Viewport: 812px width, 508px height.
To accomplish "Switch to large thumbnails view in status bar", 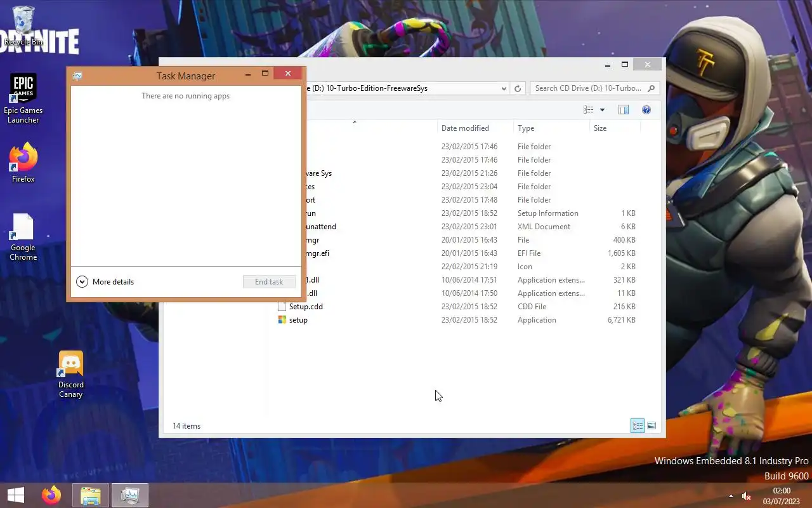I will (x=652, y=426).
